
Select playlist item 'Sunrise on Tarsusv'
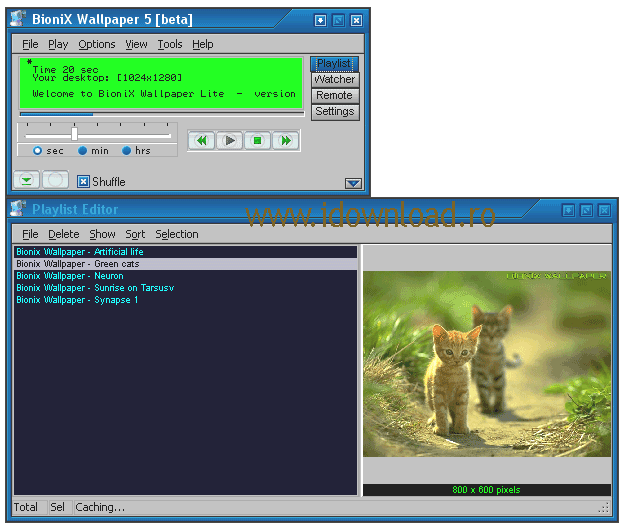[185, 288]
